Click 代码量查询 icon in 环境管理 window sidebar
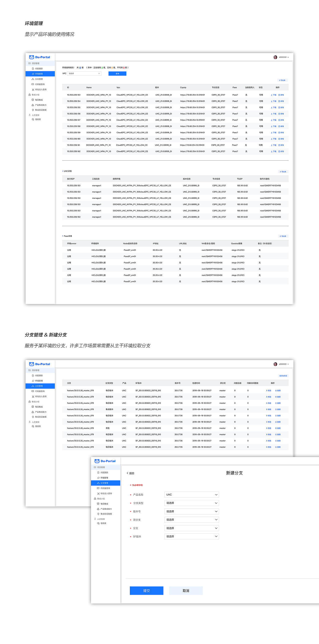Viewport: 319px width, 644px height. point(33,84)
